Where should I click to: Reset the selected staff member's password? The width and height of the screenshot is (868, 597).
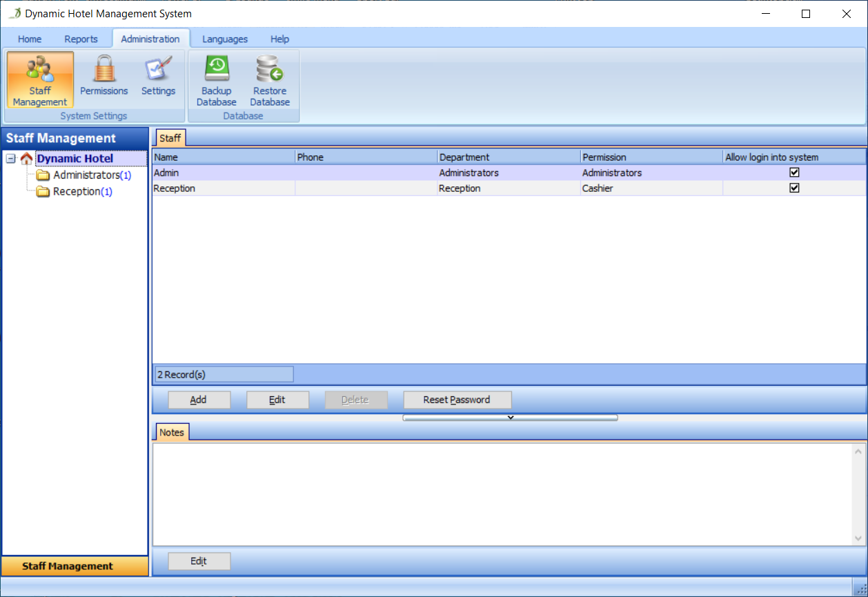click(457, 400)
